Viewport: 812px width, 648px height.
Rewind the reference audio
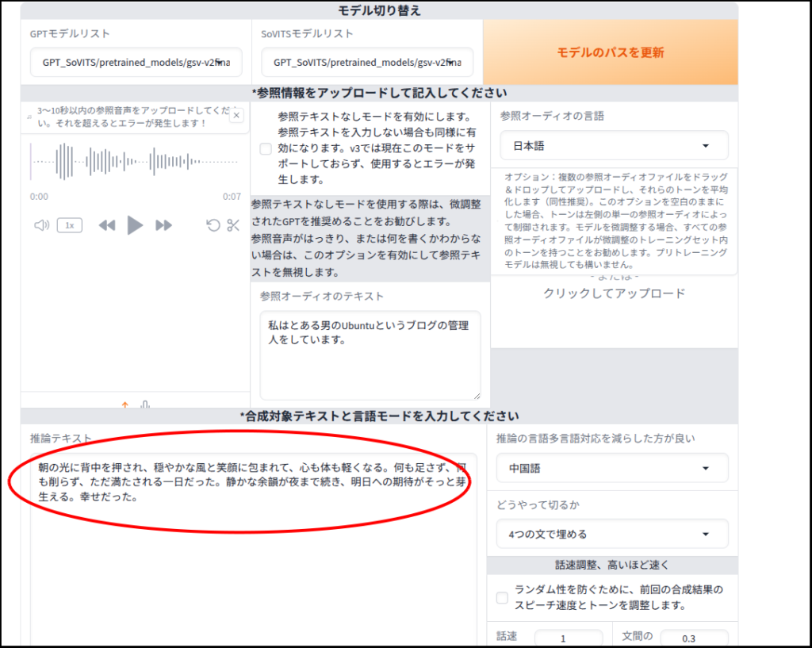pyautogui.click(x=106, y=225)
